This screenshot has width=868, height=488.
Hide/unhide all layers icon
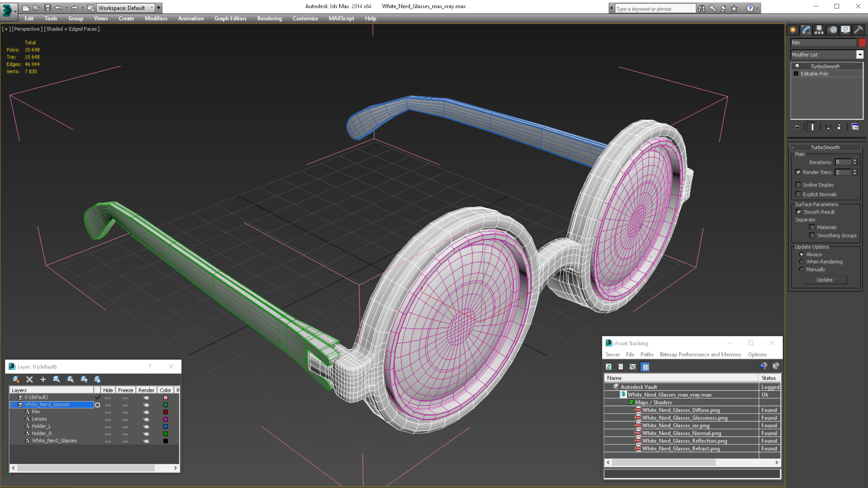(84, 379)
